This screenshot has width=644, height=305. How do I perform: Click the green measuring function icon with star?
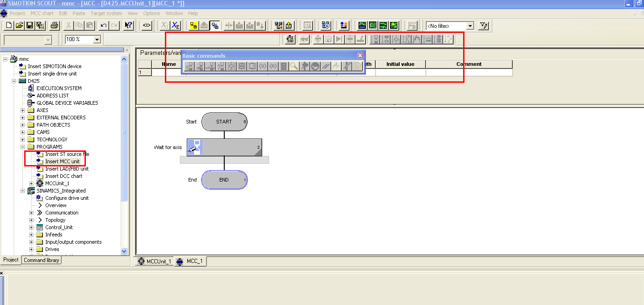(394, 26)
